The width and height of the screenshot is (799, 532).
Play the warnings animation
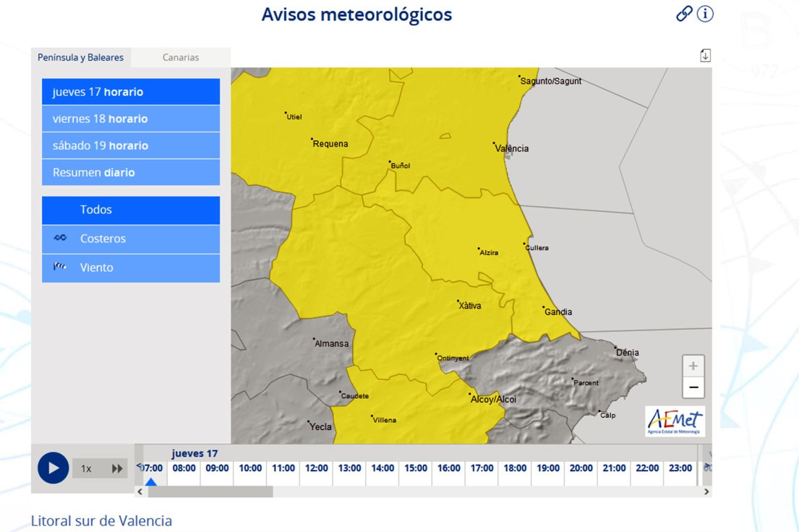(53, 468)
